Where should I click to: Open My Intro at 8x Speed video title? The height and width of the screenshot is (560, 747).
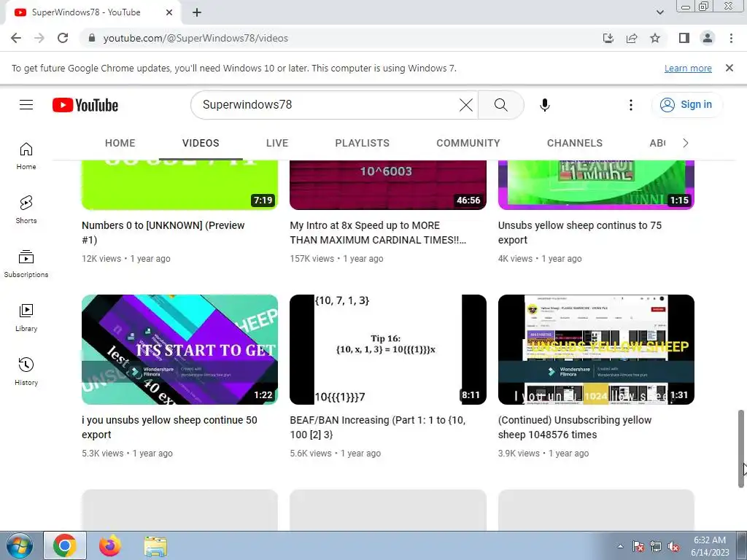pos(379,233)
